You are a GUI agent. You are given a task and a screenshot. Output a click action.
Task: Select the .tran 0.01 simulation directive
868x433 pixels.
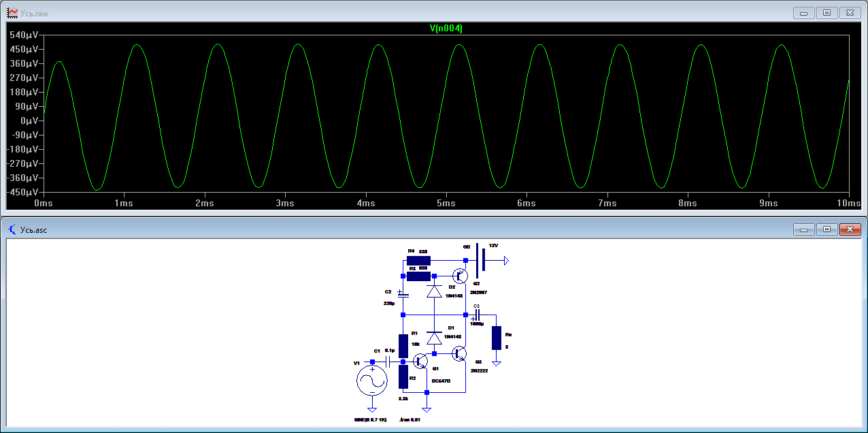pyautogui.click(x=410, y=420)
